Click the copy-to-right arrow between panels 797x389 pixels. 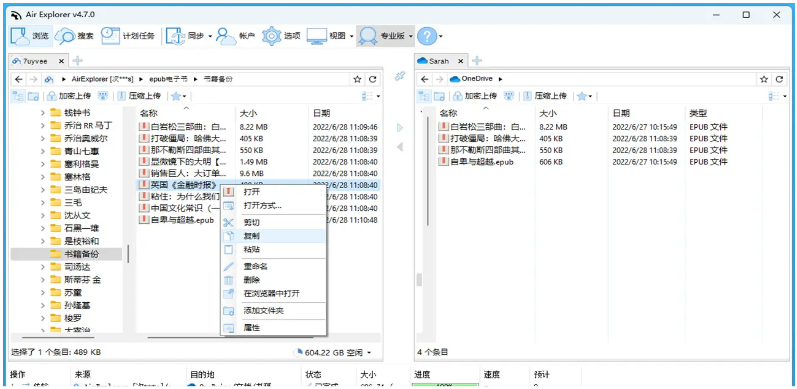[400, 128]
